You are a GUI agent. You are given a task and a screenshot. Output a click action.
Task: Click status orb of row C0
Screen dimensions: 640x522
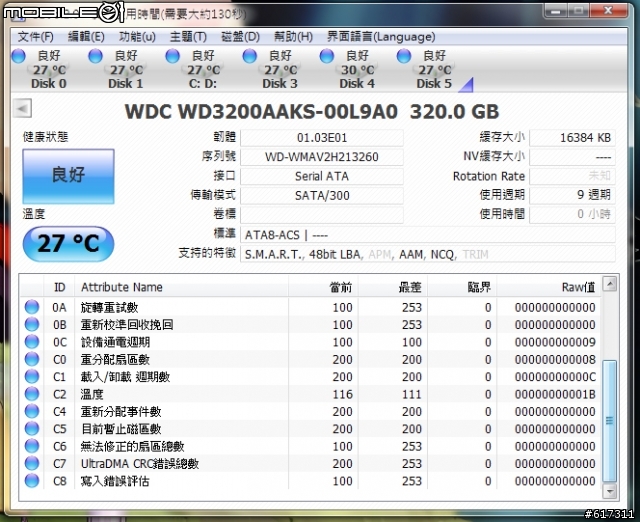point(32,359)
